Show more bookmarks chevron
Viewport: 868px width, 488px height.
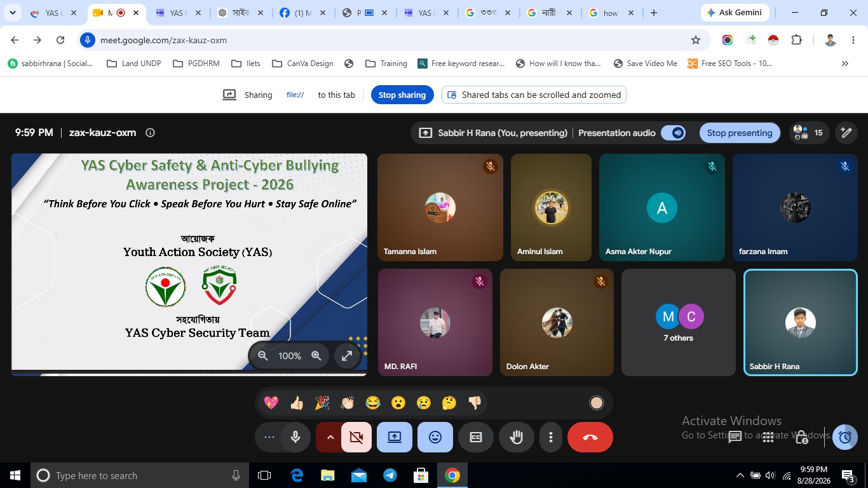845,64
